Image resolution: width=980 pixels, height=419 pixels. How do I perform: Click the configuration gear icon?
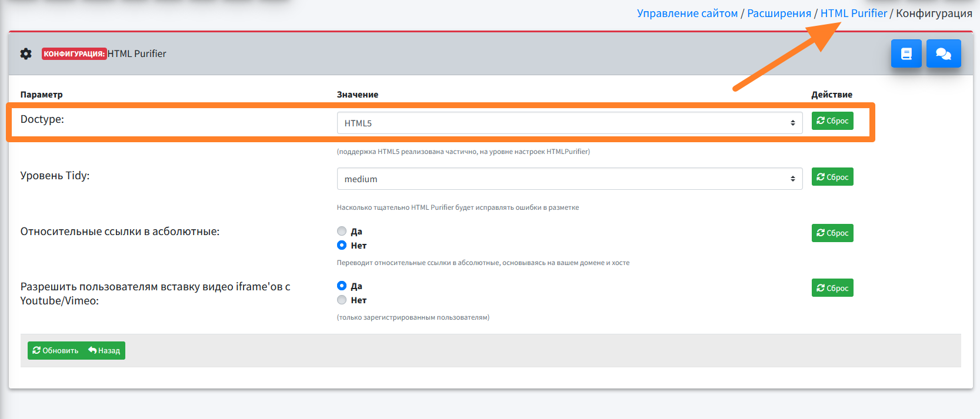coord(26,53)
